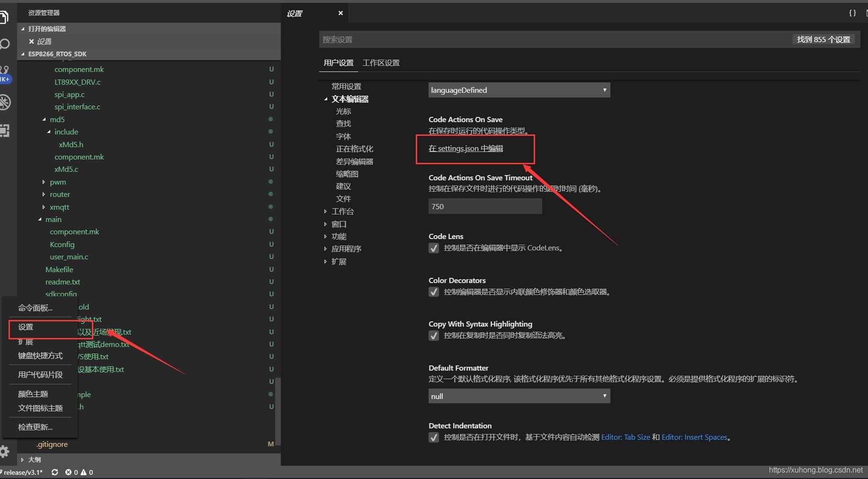Viewport: 868px width, 479px height.
Task: Expand the 功能 settings category
Action: point(325,236)
